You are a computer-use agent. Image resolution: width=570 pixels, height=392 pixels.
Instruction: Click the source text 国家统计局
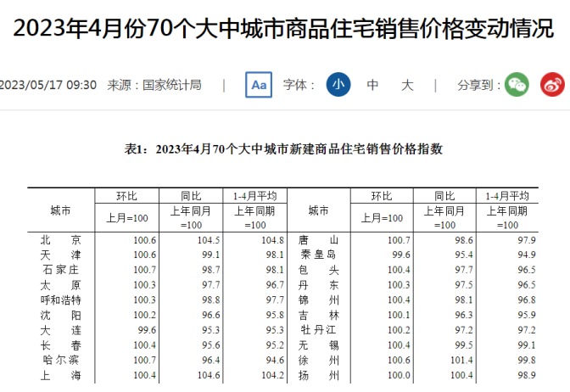[x=171, y=85]
